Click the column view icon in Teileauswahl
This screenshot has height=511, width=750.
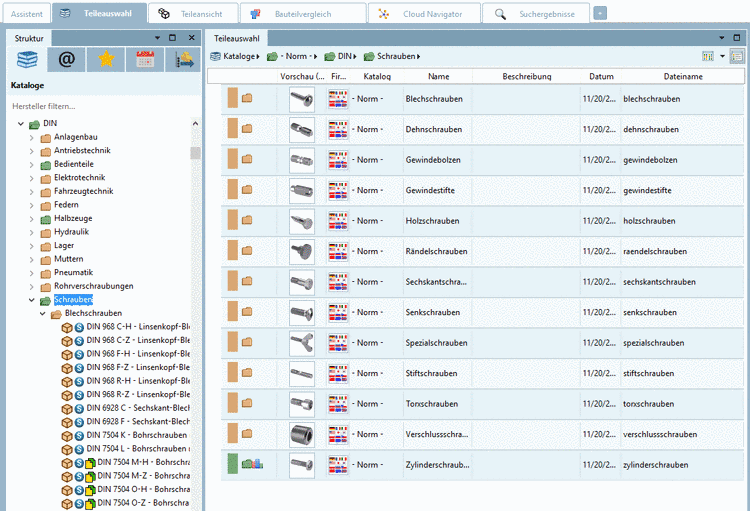pyautogui.click(x=708, y=56)
